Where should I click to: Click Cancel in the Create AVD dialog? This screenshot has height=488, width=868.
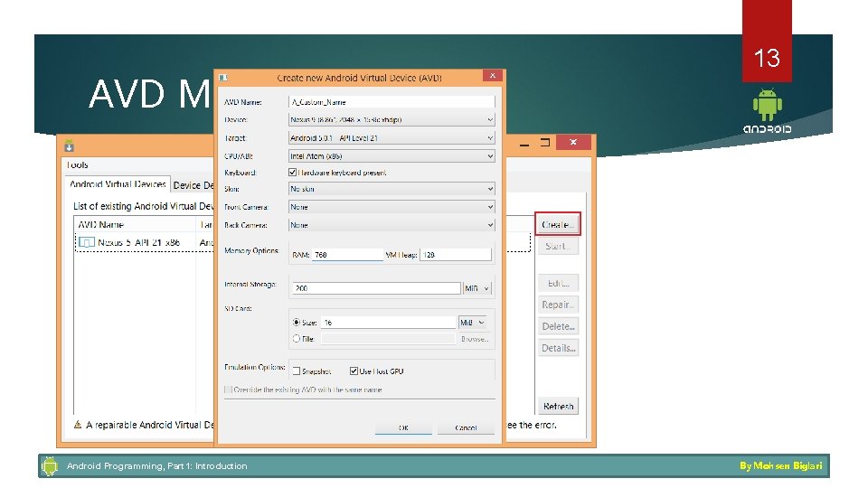[x=467, y=427]
